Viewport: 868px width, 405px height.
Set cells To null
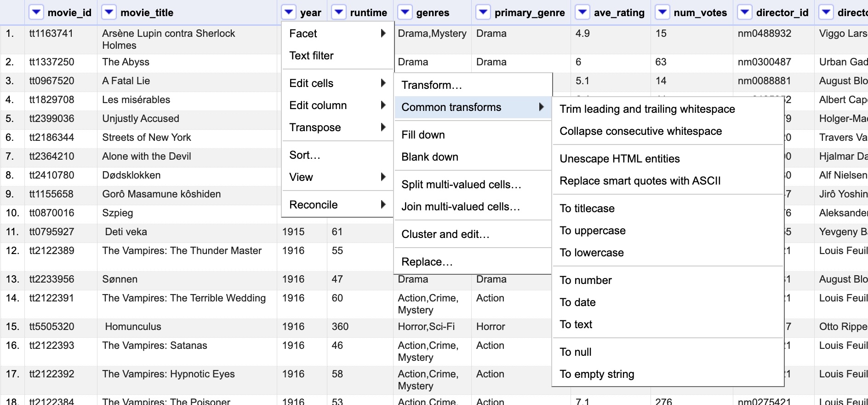pos(668,352)
